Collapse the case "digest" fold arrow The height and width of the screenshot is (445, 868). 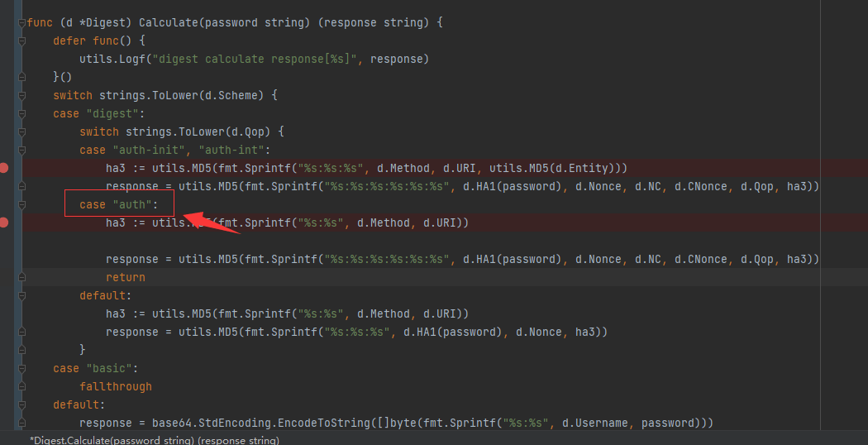[x=21, y=113]
